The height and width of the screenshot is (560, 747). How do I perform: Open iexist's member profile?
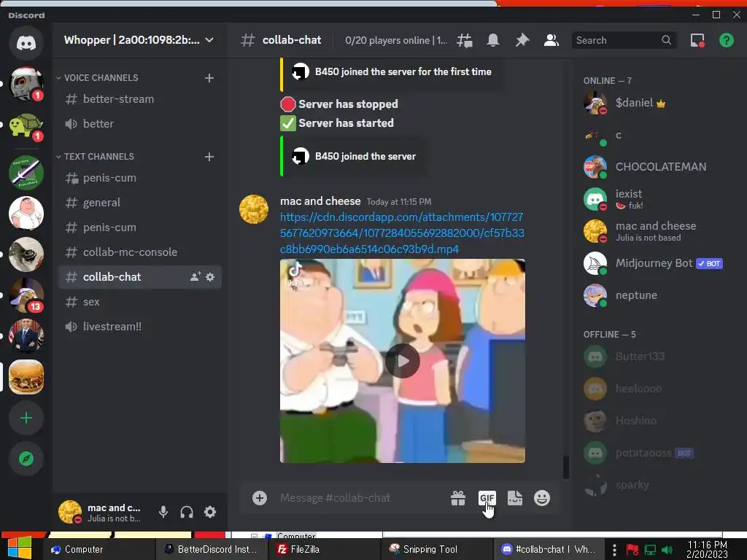(x=657, y=199)
